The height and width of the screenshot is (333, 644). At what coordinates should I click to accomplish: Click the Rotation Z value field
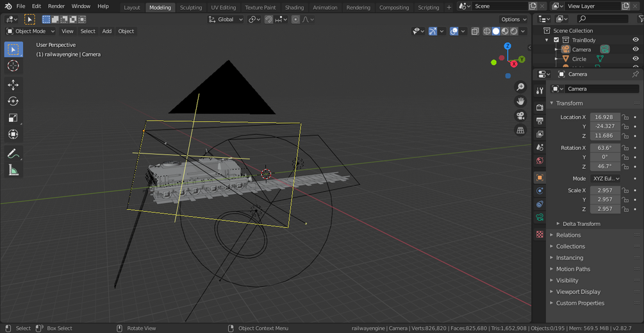(x=605, y=167)
